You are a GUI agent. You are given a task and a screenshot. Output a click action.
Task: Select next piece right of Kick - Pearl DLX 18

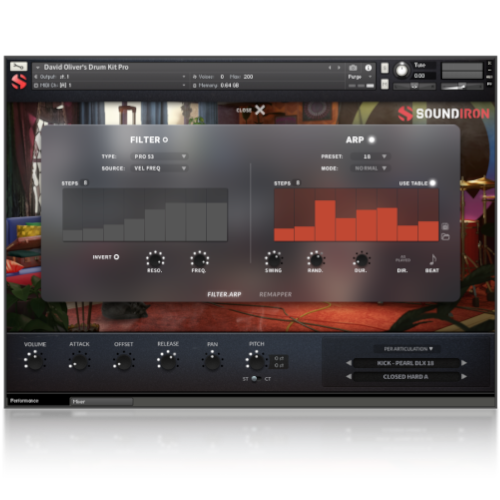coord(464,363)
